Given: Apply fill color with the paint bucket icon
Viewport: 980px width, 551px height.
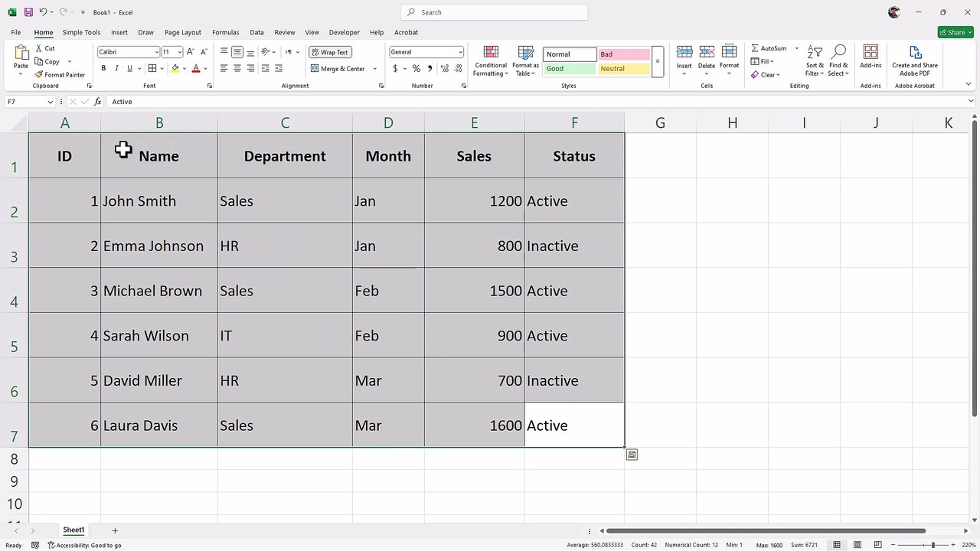Looking at the screenshot, I should [175, 68].
